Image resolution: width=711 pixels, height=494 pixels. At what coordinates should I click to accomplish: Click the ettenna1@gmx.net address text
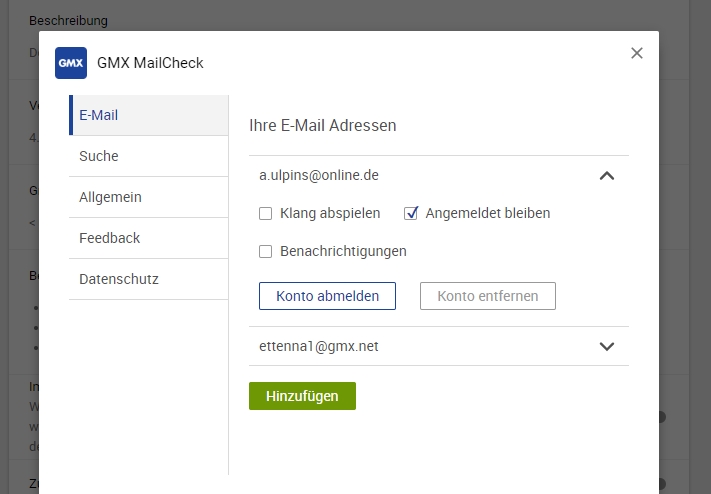point(319,347)
